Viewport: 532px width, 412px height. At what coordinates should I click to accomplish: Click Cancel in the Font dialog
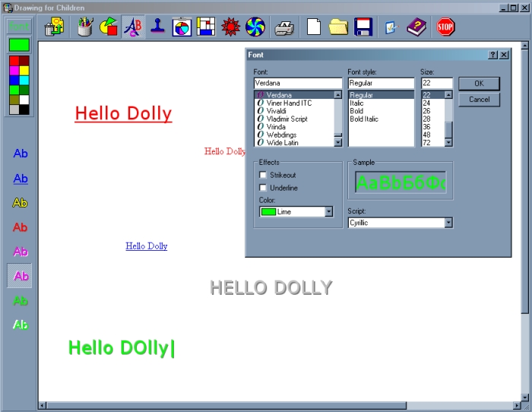tap(479, 100)
